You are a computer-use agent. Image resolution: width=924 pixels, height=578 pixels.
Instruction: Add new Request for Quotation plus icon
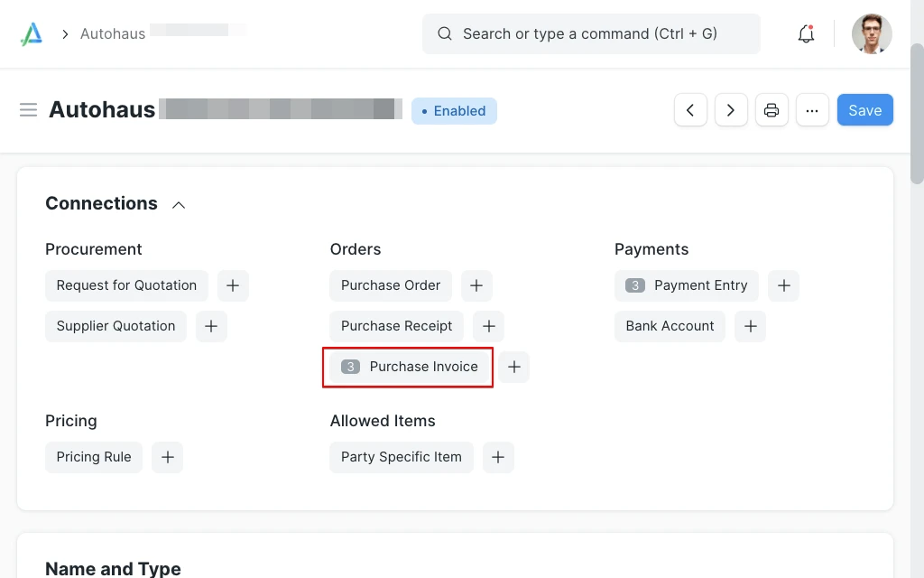[233, 285]
